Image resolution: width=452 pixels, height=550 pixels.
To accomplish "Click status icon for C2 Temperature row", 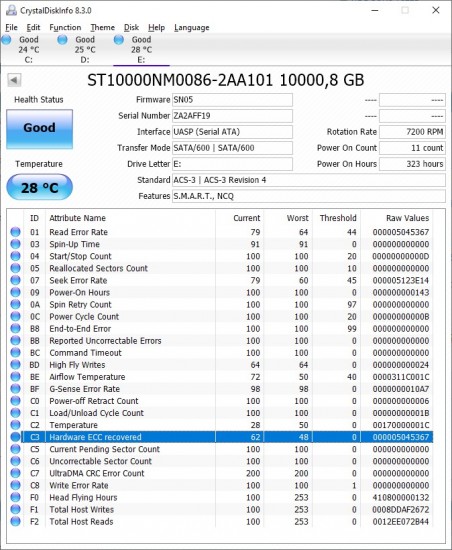I will pos(15,425).
